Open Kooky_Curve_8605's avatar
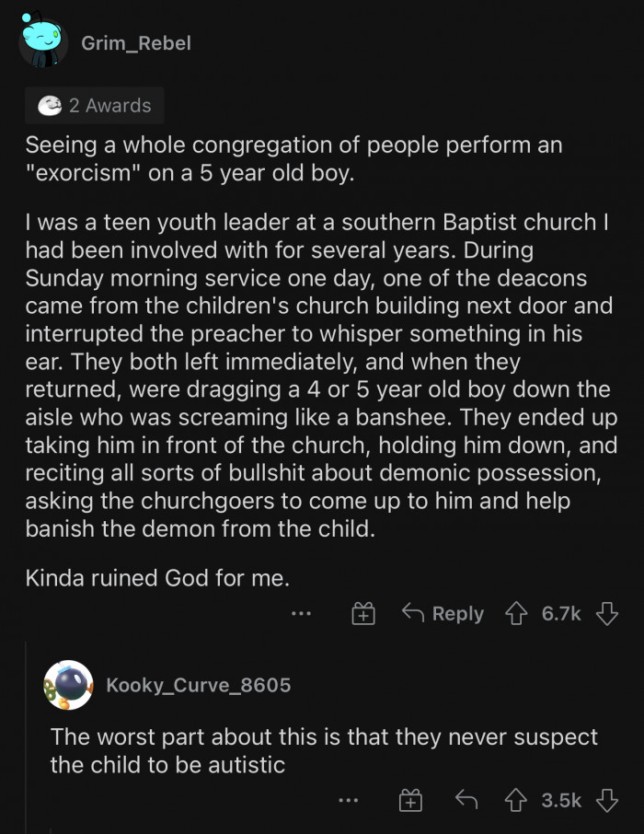644x834 pixels. click(68, 686)
